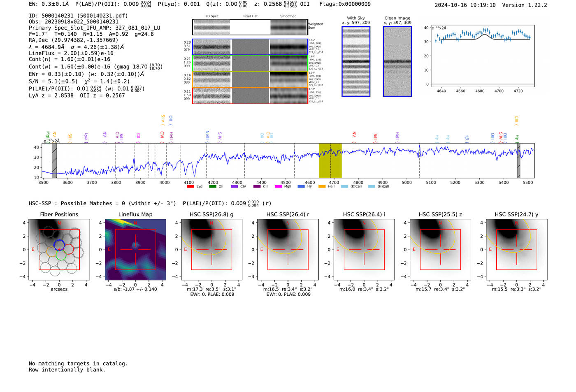Click the HSC SSP z-band cutout
This screenshot has width=576, height=392.
pyautogui.click(x=440, y=249)
